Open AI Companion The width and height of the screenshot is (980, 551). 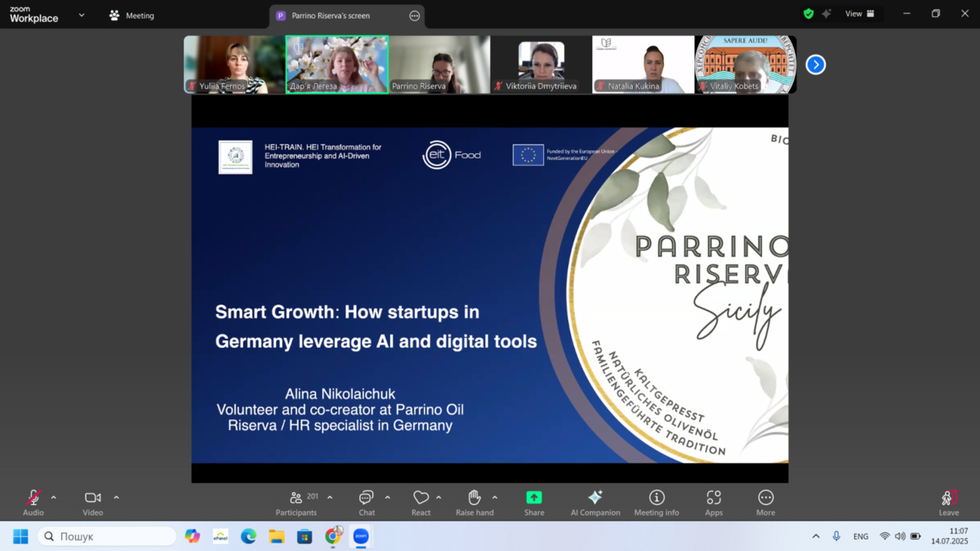coord(595,502)
